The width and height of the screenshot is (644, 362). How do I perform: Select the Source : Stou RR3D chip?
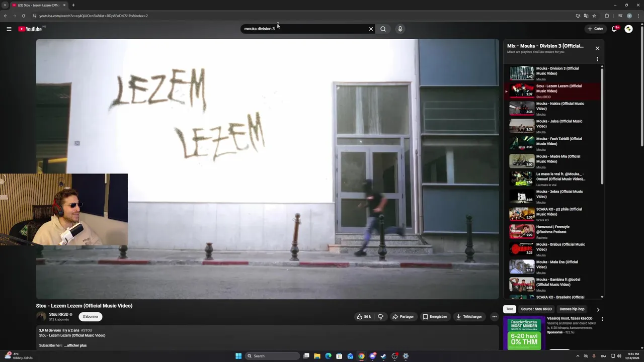(536, 309)
